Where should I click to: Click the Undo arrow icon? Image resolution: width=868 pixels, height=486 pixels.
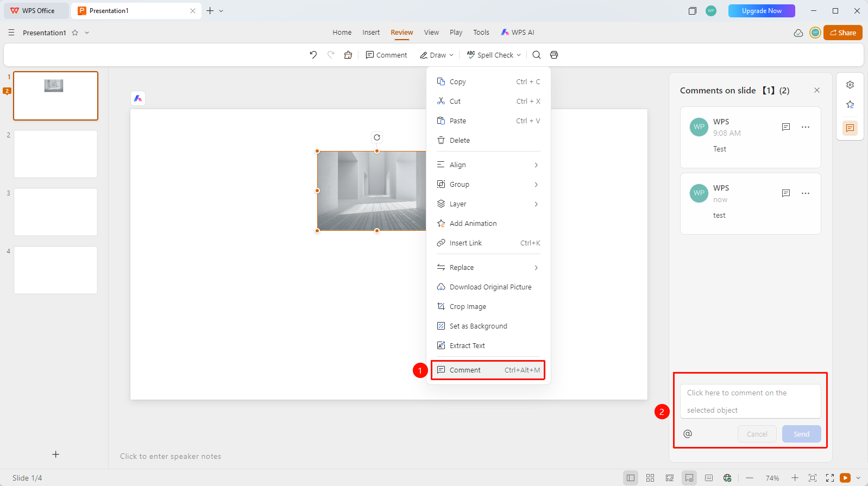(313, 55)
